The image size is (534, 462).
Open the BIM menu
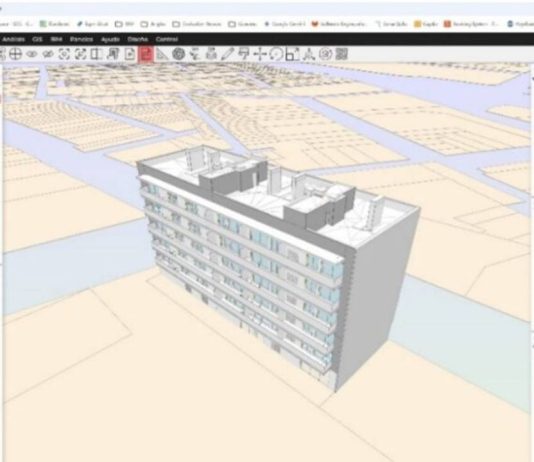coord(56,39)
